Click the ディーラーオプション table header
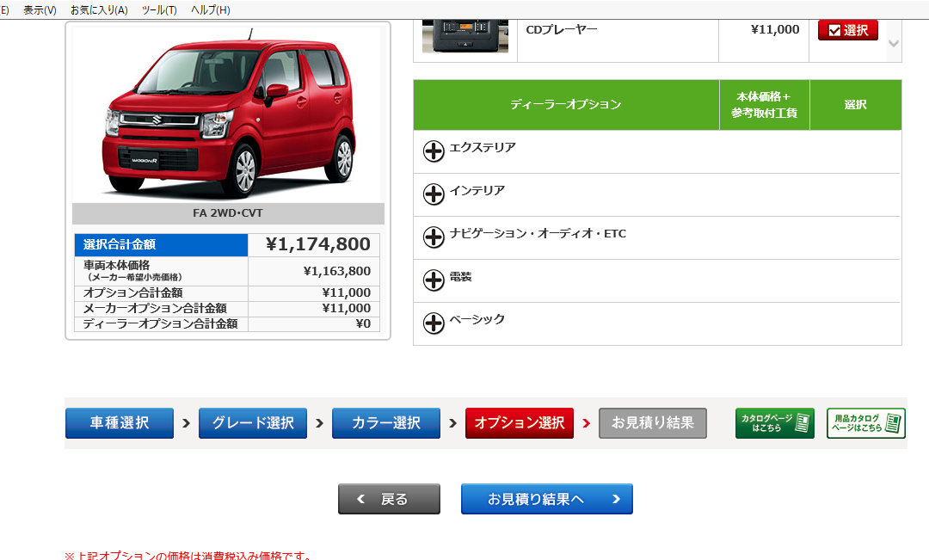 [566, 104]
